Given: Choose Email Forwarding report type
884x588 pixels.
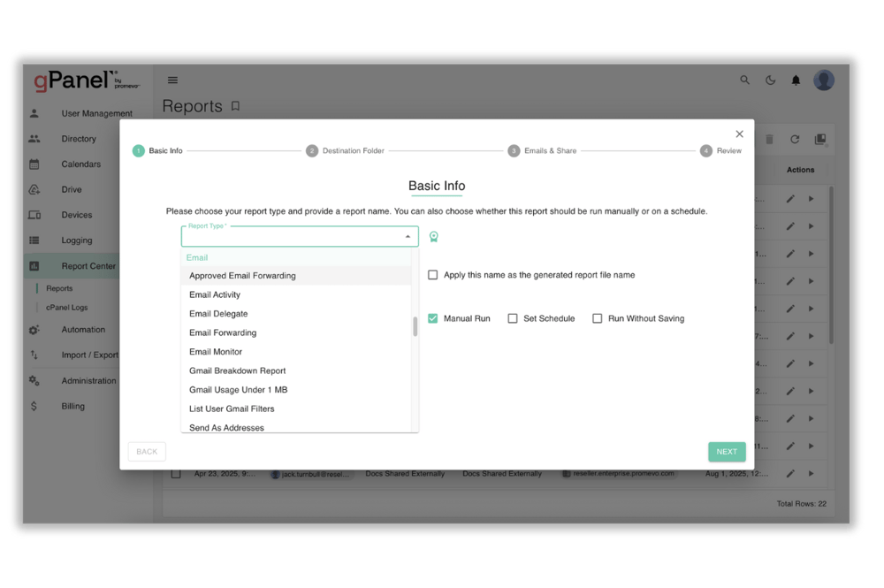Looking at the screenshot, I should (296, 332).
